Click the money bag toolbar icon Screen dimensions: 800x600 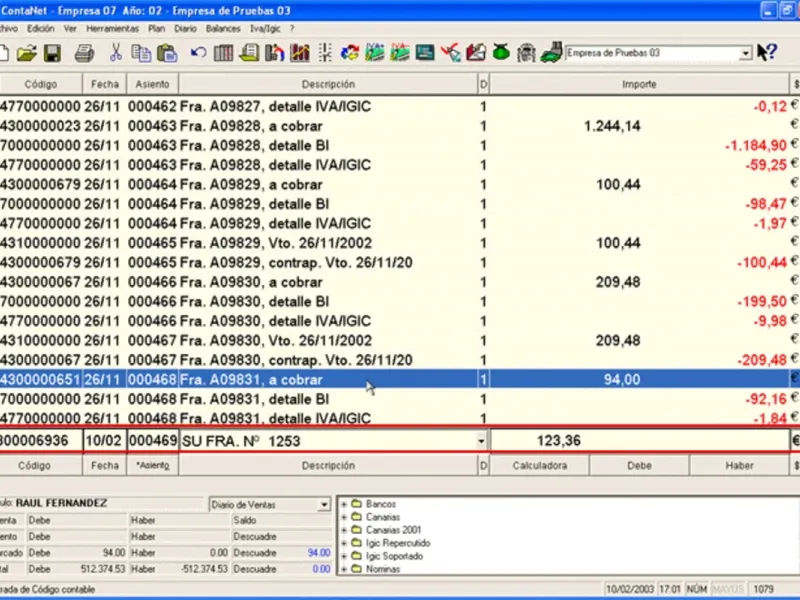pos(501,53)
